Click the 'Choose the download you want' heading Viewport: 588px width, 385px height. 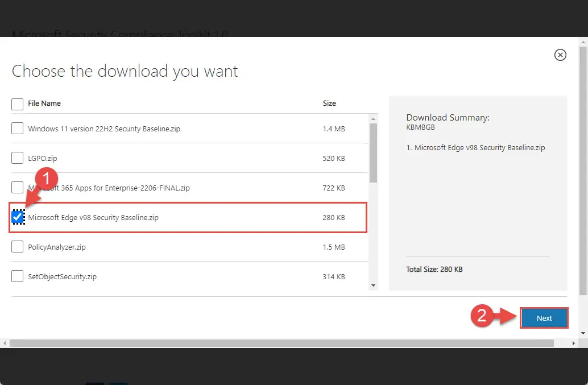[x=125, y=71]
